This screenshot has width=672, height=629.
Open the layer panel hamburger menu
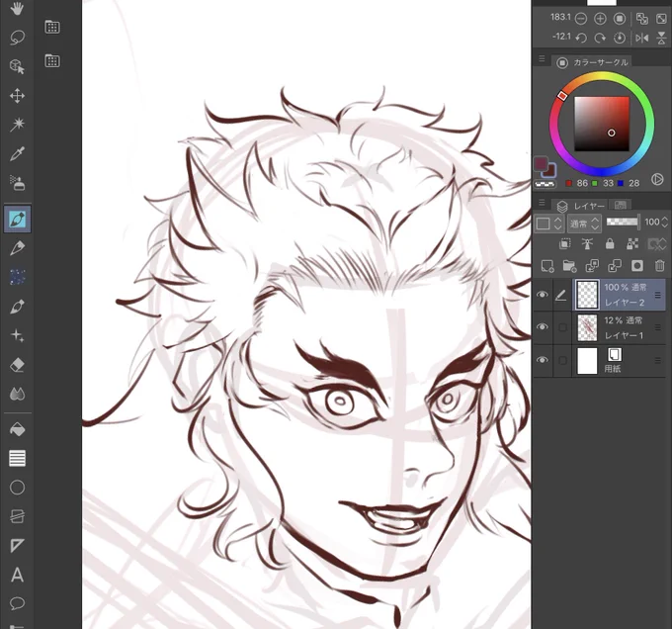click(542, 203)
